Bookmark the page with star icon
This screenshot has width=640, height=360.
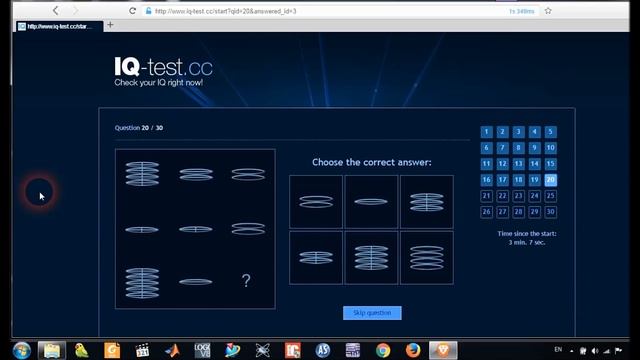pos(548,11)
